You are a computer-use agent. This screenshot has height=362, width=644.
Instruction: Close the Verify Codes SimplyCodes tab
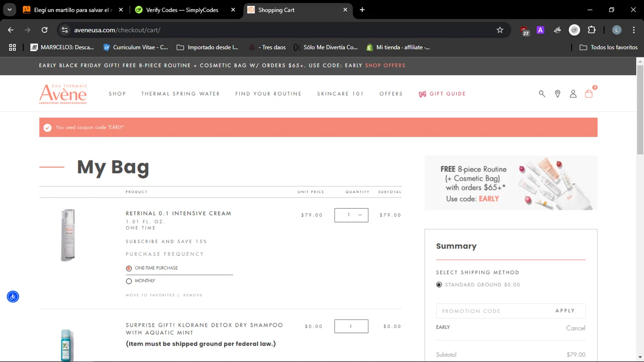[x=233, y=9]
